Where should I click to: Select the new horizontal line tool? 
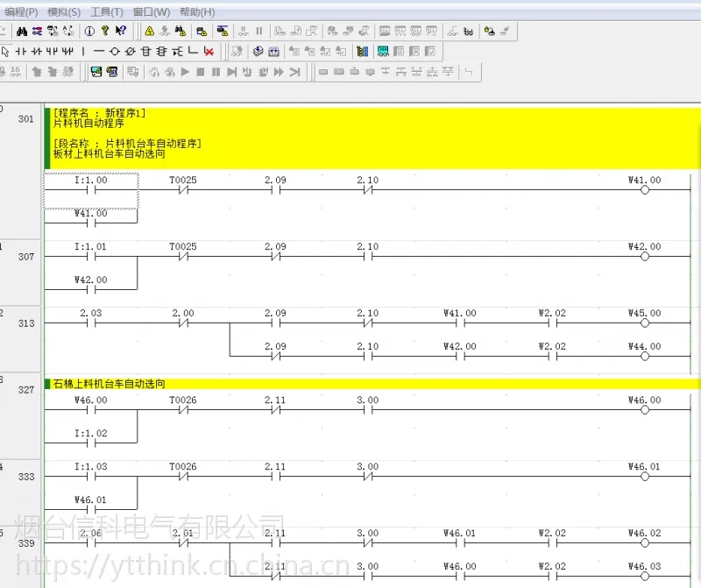coord(99,52)
